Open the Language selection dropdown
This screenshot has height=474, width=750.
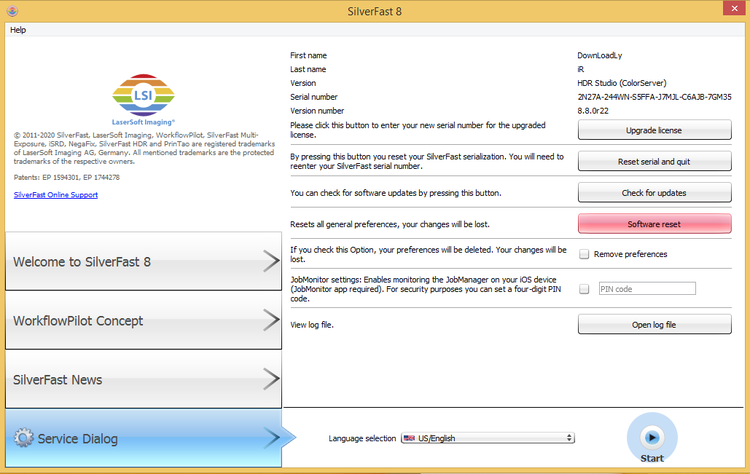click(x=487, y=438)
